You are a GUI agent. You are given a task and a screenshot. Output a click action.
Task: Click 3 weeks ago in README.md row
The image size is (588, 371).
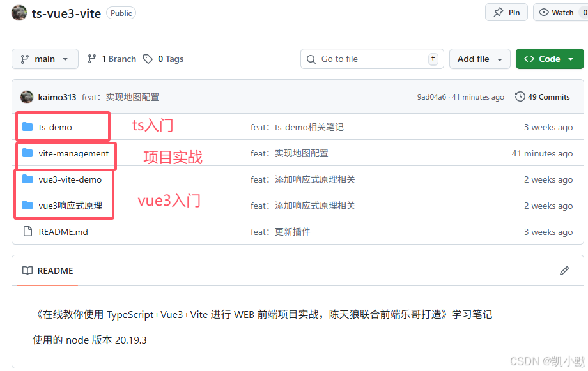(548, 232)
